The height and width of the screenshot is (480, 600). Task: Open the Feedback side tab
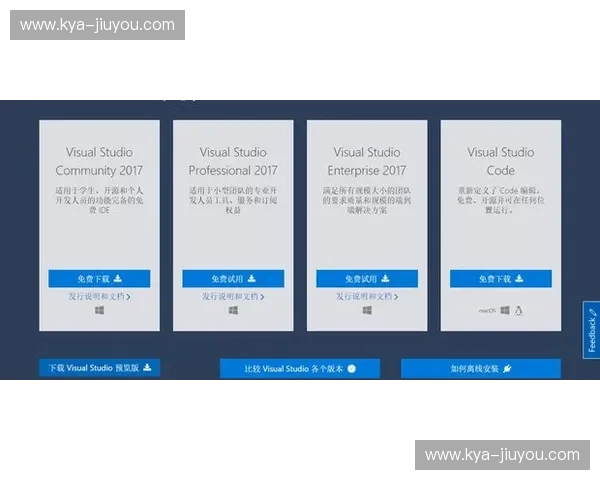point(592,330)
